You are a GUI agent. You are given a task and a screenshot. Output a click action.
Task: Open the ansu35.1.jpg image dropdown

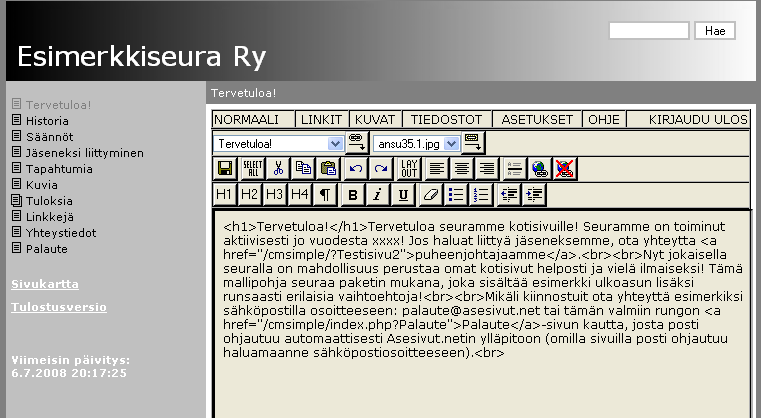pos(452,143)
